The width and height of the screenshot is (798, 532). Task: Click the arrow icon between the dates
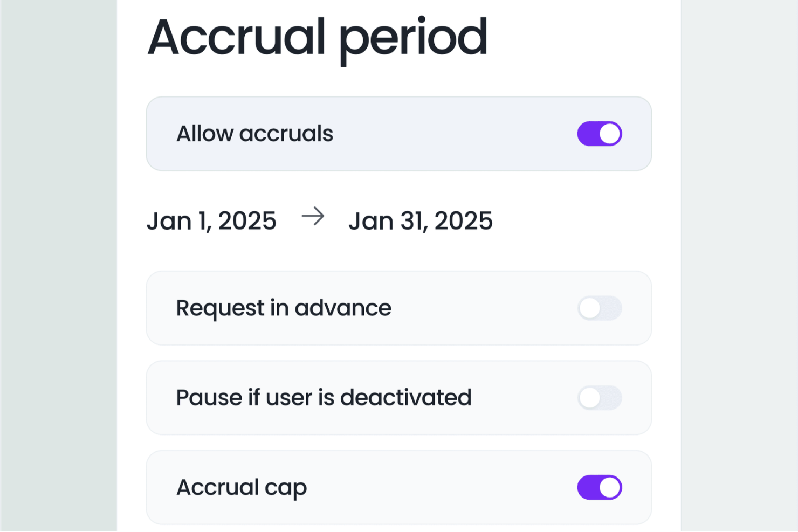click(x=313, y=217)
